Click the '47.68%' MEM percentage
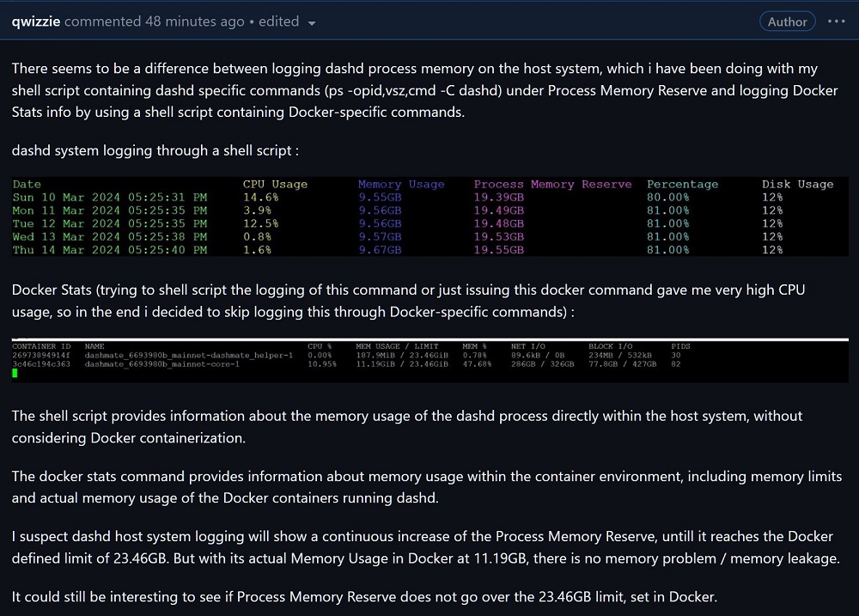859x616 pixels. [477, 364]
